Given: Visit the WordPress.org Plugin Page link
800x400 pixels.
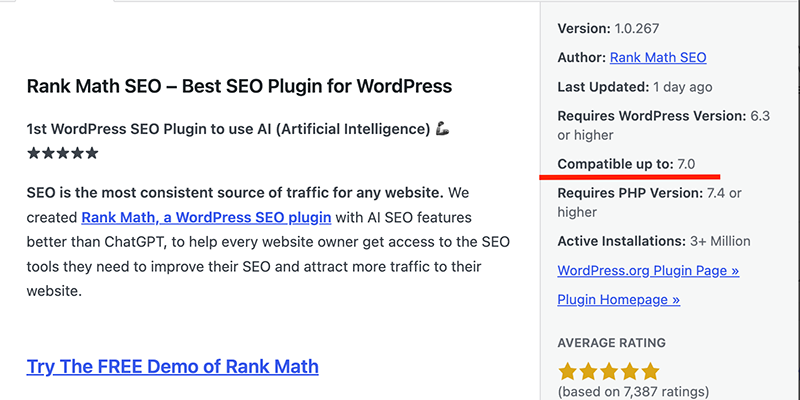Looking at the screenshot, I should pos(648,270).
